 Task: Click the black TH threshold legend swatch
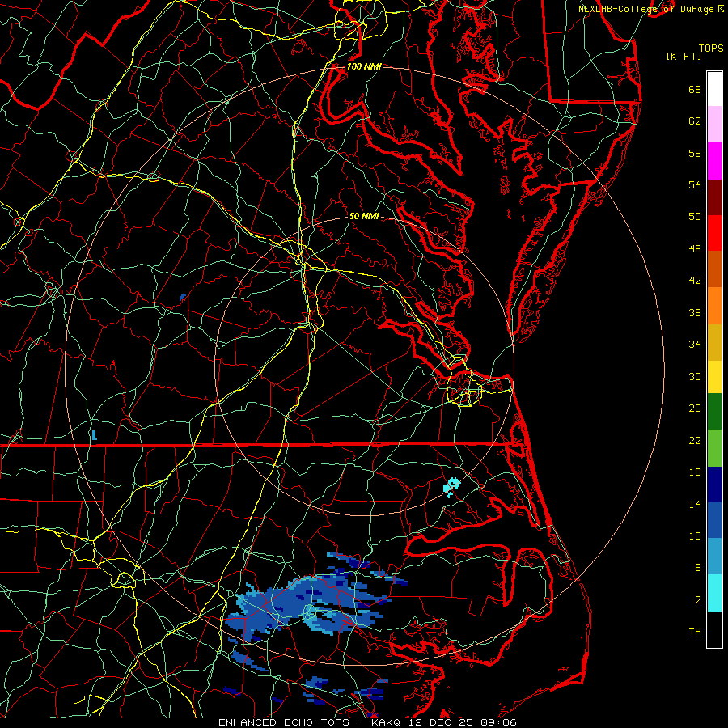point(714,629)
